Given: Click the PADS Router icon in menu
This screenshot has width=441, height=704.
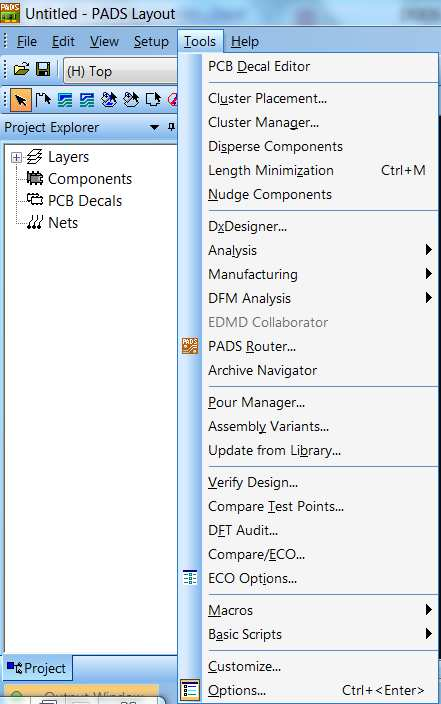Looking at the screenshot, I should pos(190,346).
